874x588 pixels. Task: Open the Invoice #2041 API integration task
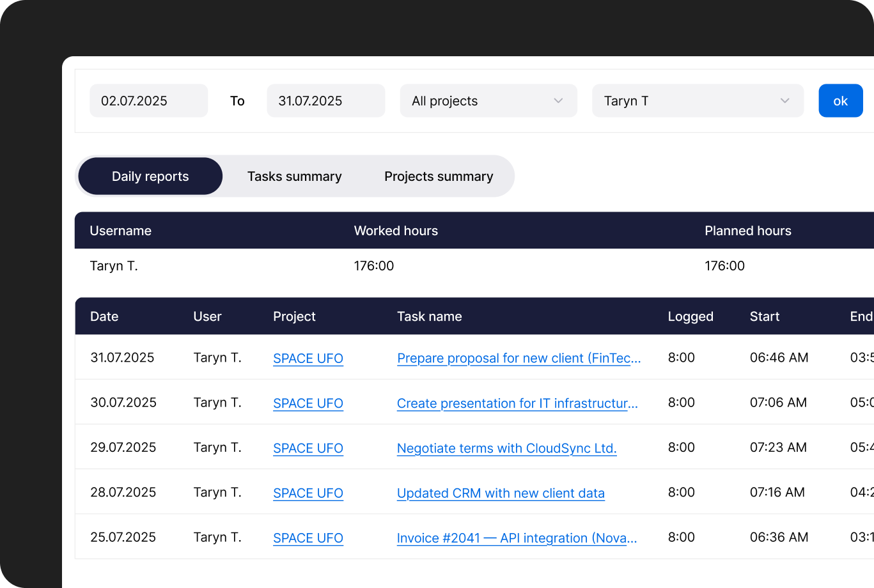pos(517,538)
